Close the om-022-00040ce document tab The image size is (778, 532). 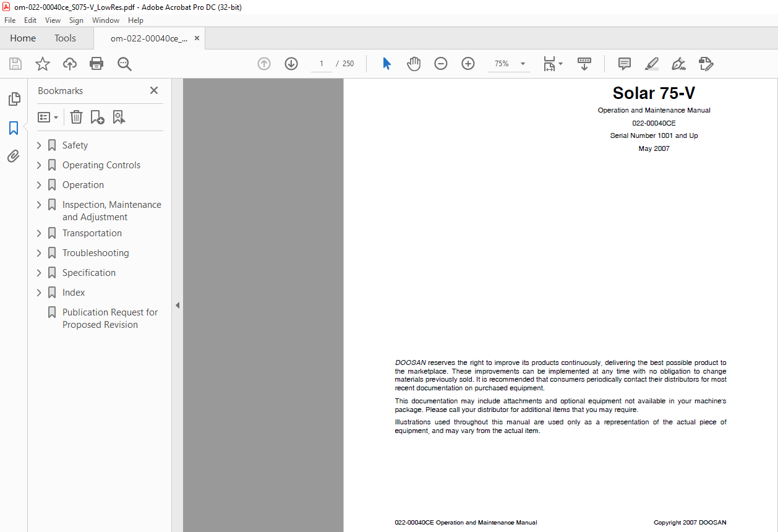click(197, 38)
